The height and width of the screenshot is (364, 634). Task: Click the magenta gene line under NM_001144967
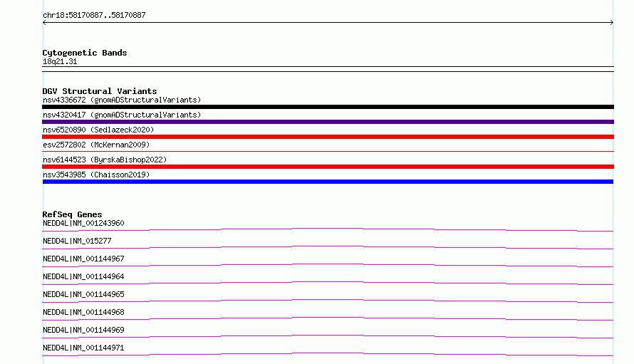pyautogui.click(x=328, y=265)
